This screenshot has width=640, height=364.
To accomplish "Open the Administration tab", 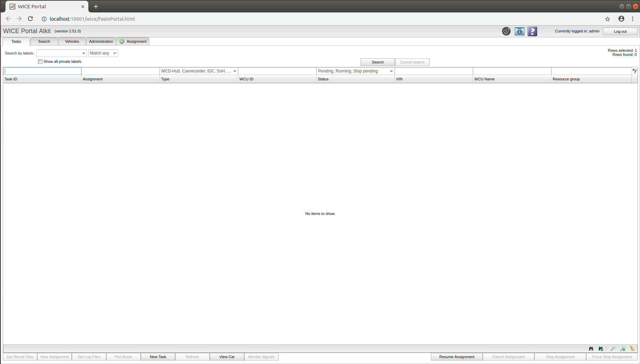I will tap(101, 41).
